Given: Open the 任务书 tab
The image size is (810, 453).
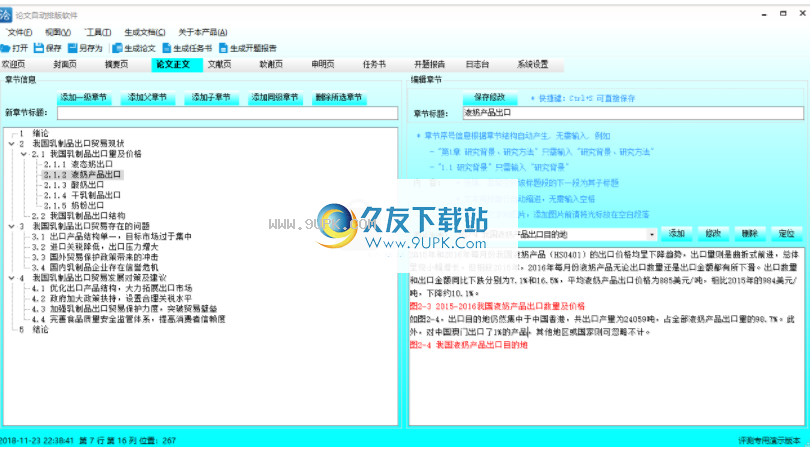Looking at the screenshot, I should point(375,65).
